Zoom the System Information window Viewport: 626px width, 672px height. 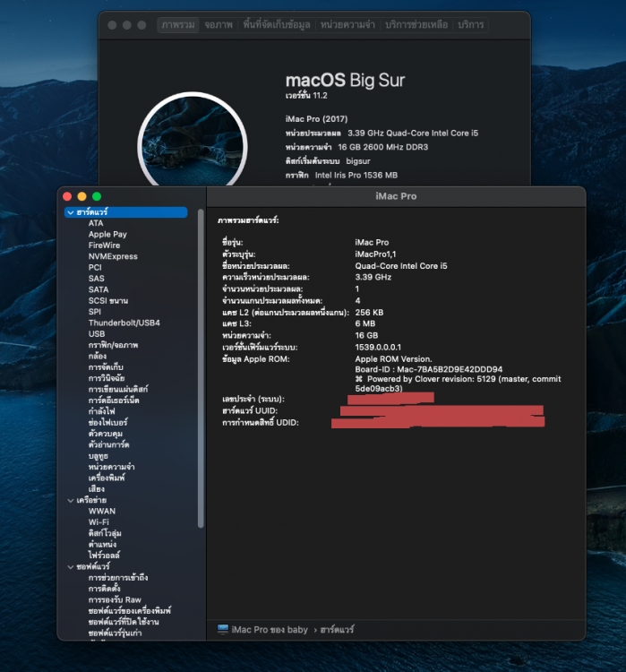point(97,196)
